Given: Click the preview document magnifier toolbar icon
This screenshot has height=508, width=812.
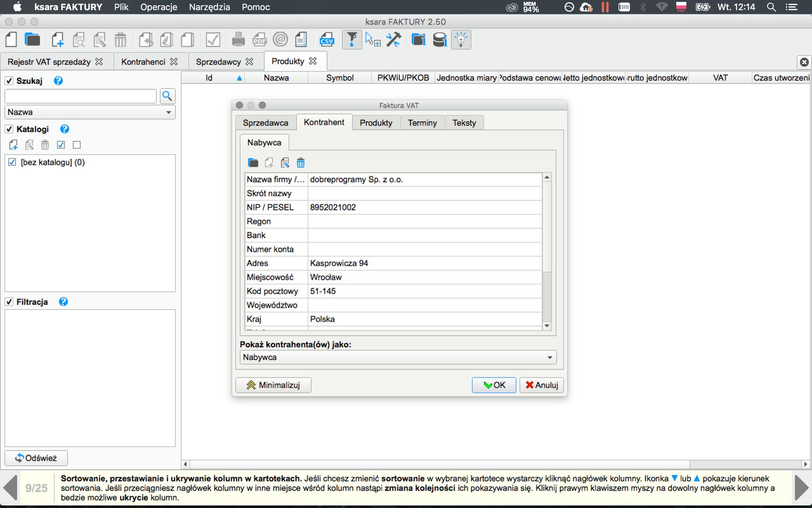Looking at the screenshot, I should coord(79,40).
